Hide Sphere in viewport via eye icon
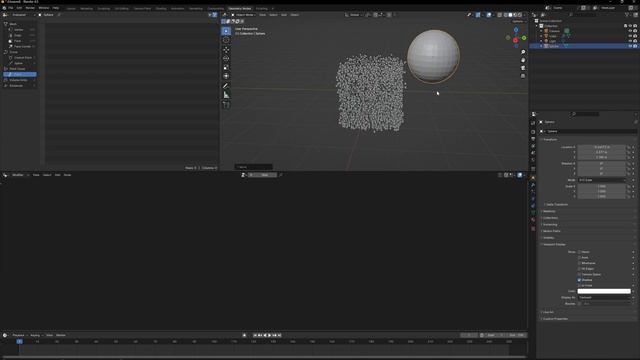Screen dimensions: 640x360 pyautogui.click(x=630, y=46)
